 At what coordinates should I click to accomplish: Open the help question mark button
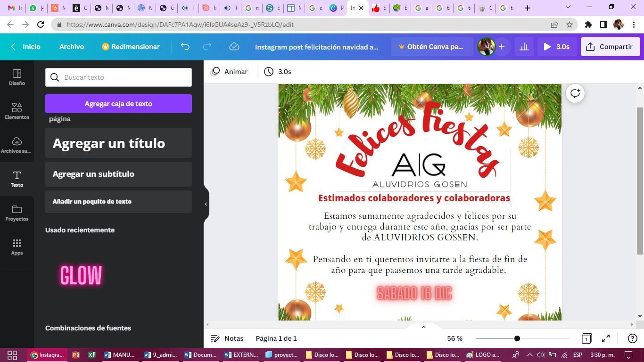pos(633,338)
